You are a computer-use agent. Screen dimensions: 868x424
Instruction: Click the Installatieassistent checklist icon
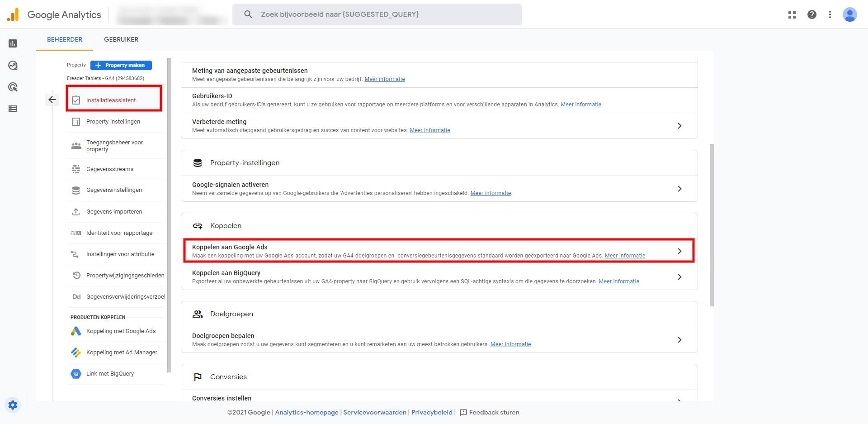pos(76,100)
